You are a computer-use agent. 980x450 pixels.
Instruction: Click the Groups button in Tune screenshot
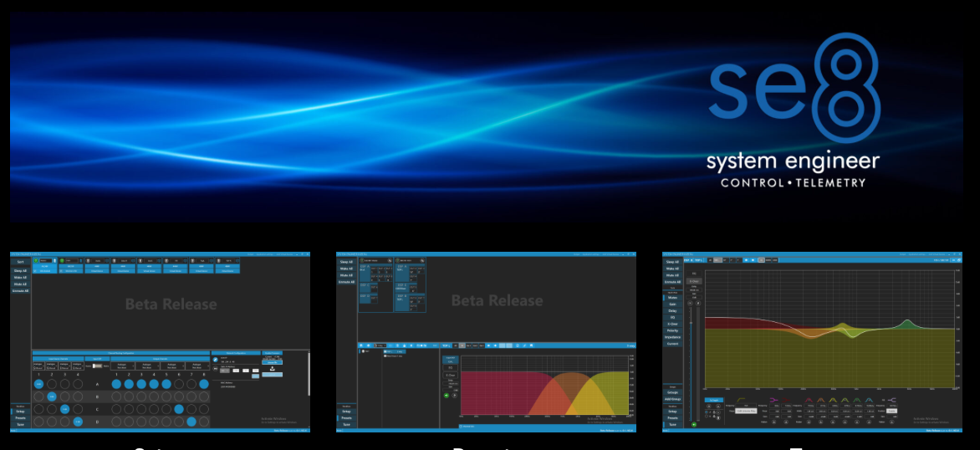tap(672, 392)
